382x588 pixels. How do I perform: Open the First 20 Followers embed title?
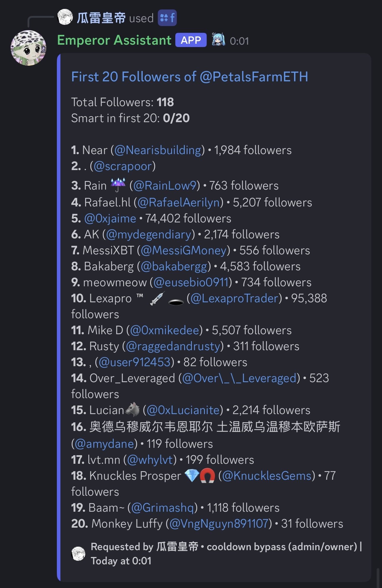pos(190,77)
